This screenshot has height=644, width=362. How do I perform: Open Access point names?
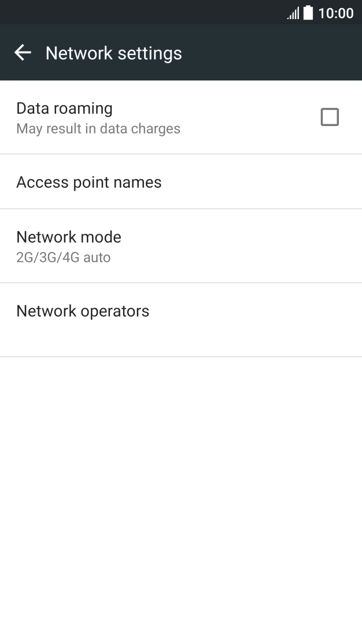(x=181, y=182)
